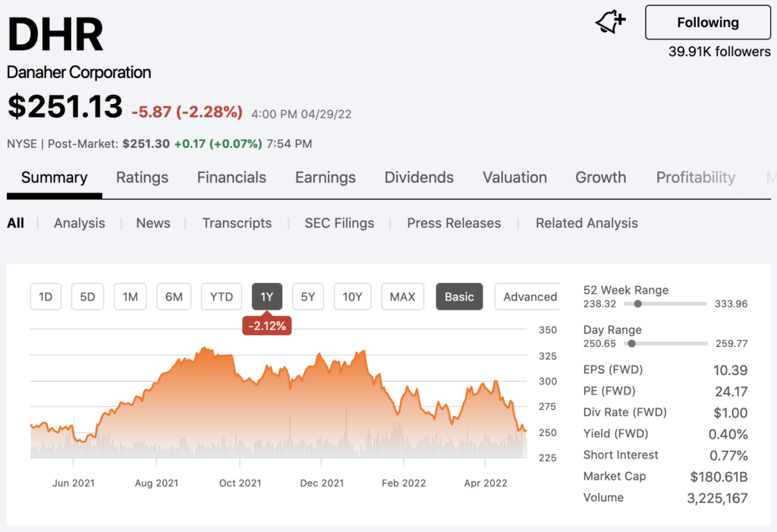Screen dimensions: 777x532
Task: Filter content by Analysis
Action: [x=79, y=223]
